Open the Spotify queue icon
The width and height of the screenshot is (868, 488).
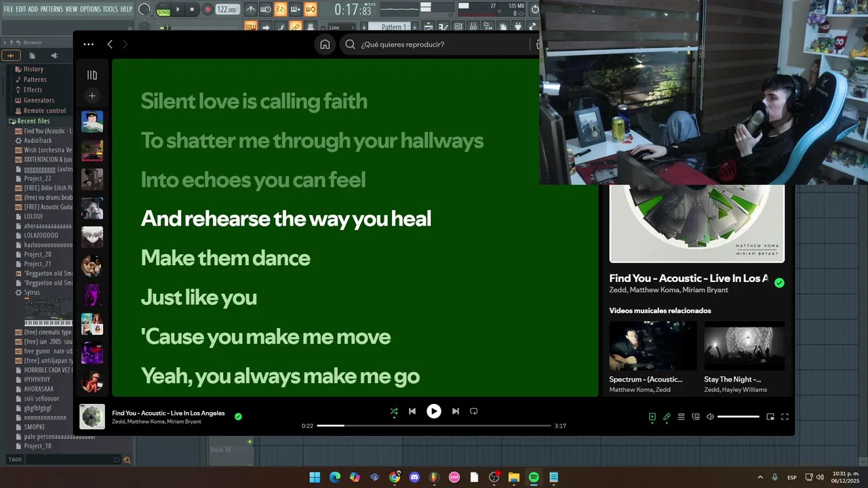click(x=681, y=417)
